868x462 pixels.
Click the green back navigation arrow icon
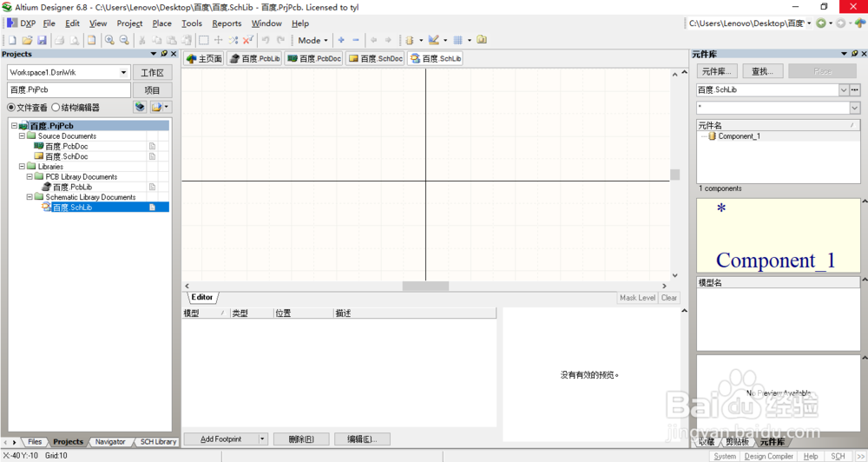[x=821, y=23]
